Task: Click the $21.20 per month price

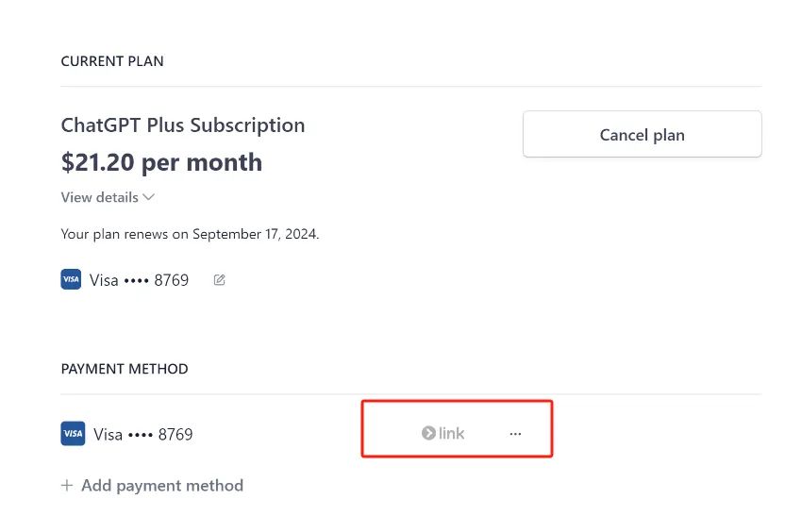Action: point(161,162)
